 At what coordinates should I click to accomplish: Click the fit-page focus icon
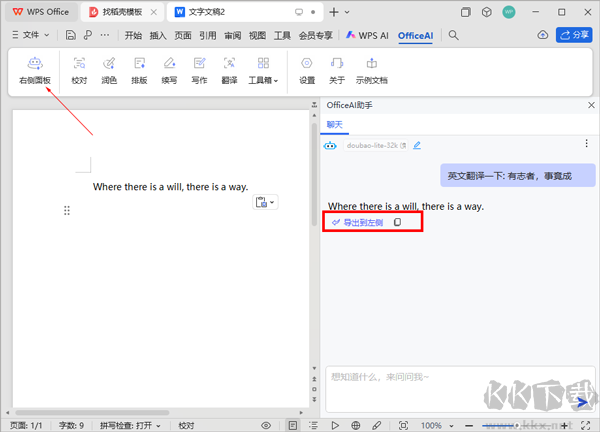(x=403, y=425)
